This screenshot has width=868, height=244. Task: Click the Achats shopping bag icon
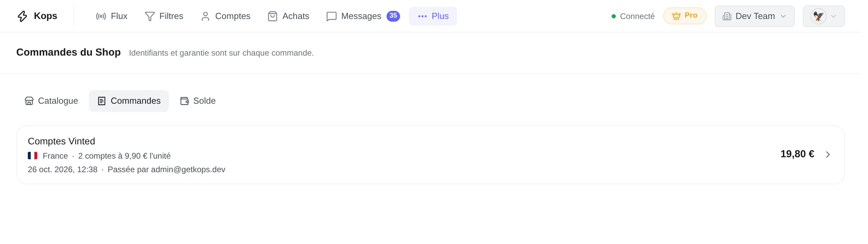[x=273, y=16]
